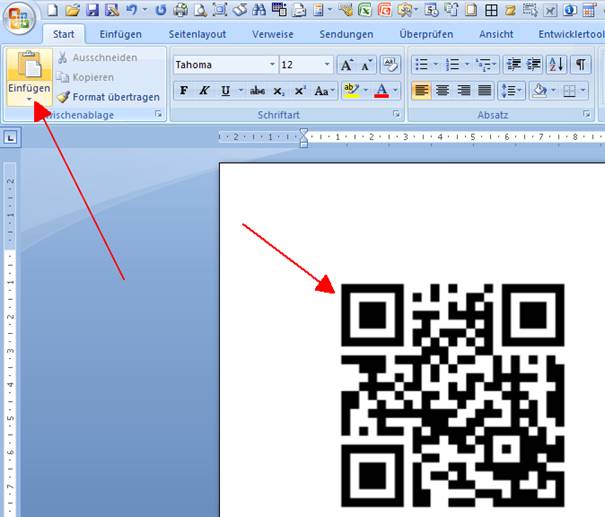The image size is (605, 517).
Task: Open the change case (Aa) dropdown
Action: coord(333,91)
